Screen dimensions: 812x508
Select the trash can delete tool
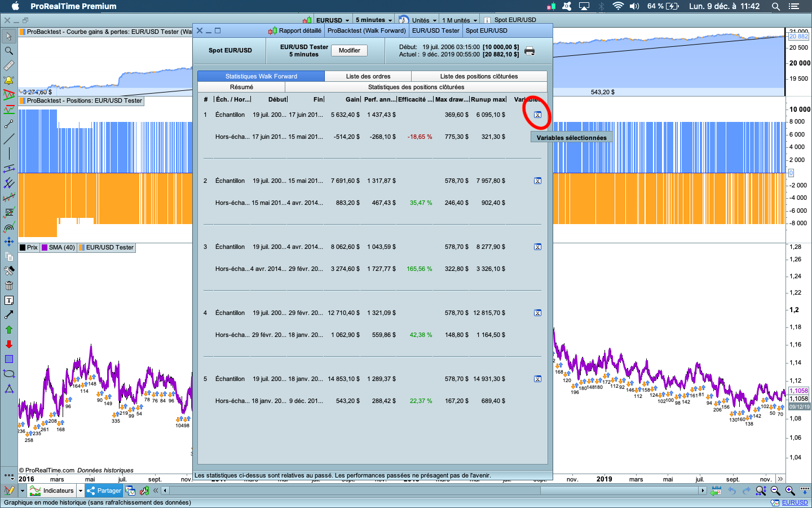(9, 286)
